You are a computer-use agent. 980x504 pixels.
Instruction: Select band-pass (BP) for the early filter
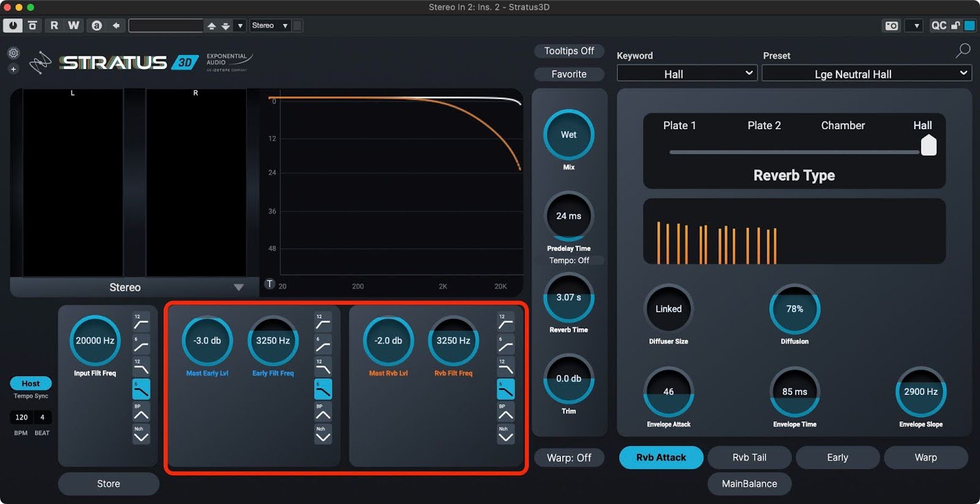(x=323, y=412)
